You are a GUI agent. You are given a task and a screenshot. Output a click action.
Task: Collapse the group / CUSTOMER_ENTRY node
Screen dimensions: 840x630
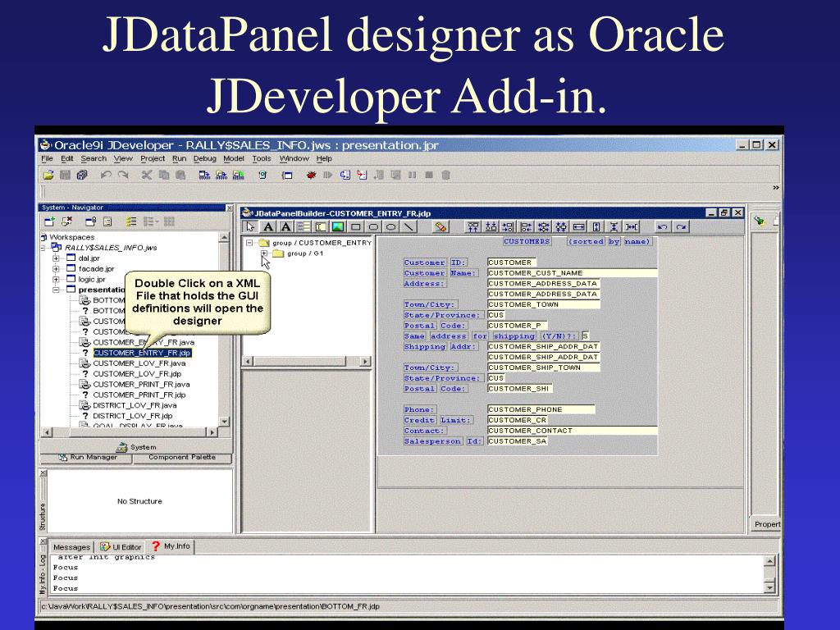click(249, 243)
